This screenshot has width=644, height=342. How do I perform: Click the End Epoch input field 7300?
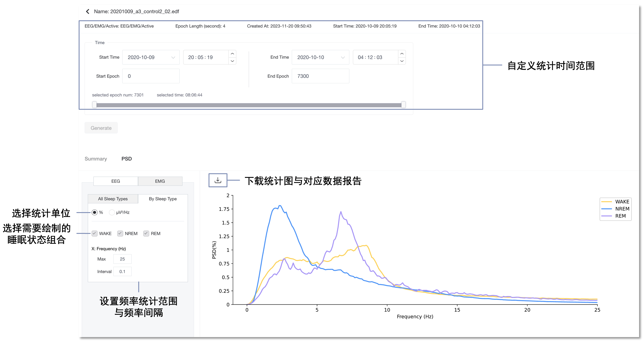320,76
